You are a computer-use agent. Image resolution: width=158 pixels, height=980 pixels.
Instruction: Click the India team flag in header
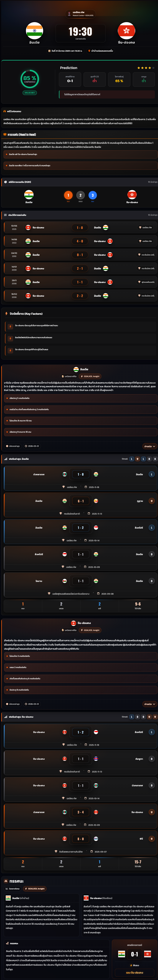tap(34, 31)
